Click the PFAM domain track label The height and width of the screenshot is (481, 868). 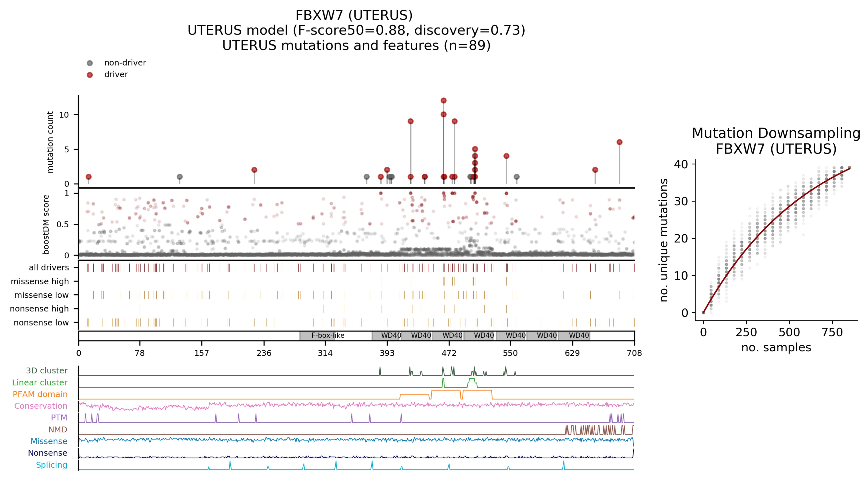[40, 394]
